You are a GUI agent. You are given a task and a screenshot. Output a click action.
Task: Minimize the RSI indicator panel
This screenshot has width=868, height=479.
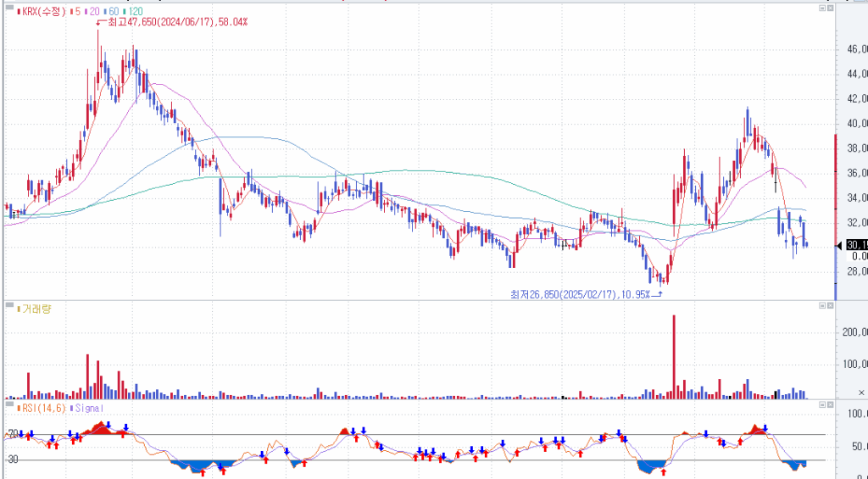821,404
